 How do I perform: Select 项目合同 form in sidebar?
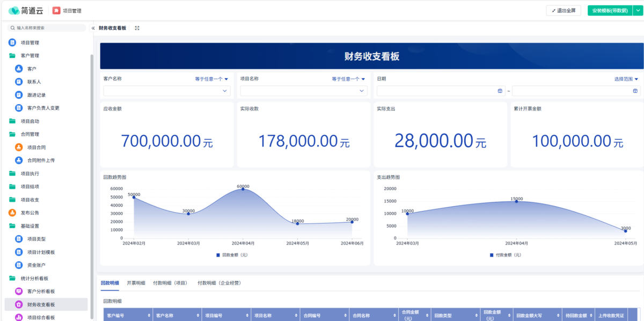(36, 147)
